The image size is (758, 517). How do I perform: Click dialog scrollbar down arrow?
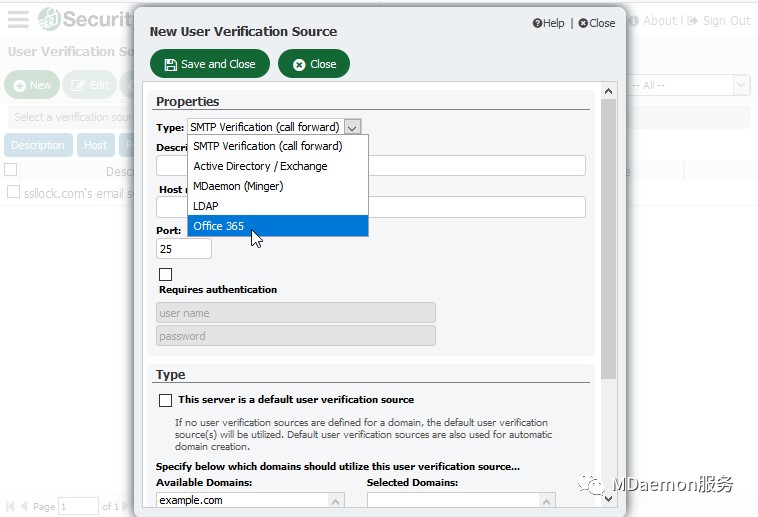[x=609, y=498]
